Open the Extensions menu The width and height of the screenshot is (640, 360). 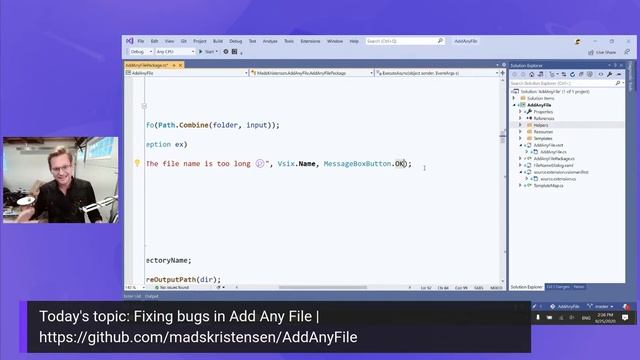tap(310, 41)
